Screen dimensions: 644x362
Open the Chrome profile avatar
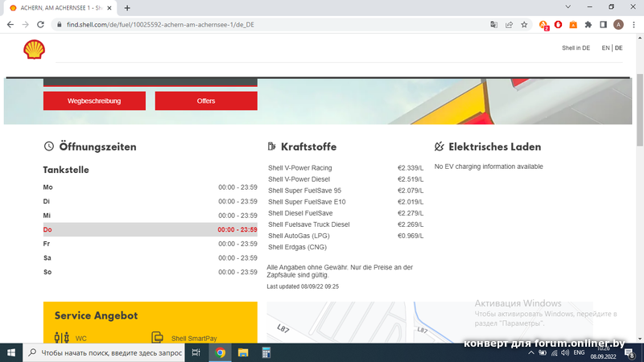click(x=618, y=25)
